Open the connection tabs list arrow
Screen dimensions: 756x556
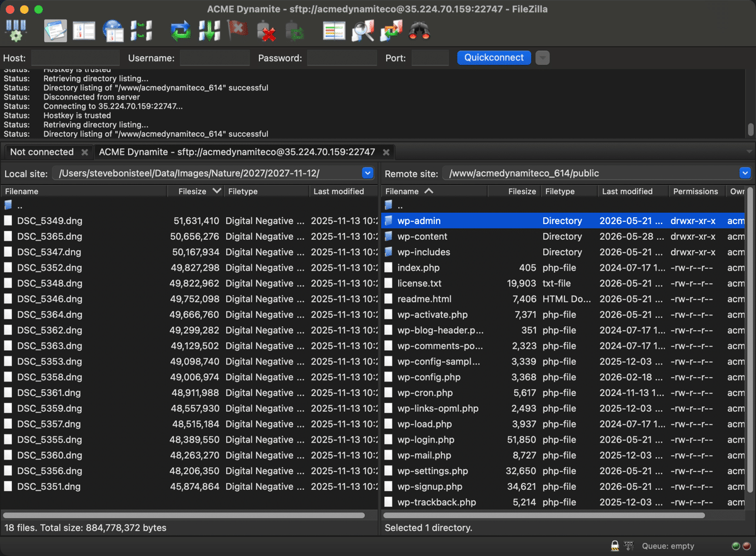coord(749,152)
